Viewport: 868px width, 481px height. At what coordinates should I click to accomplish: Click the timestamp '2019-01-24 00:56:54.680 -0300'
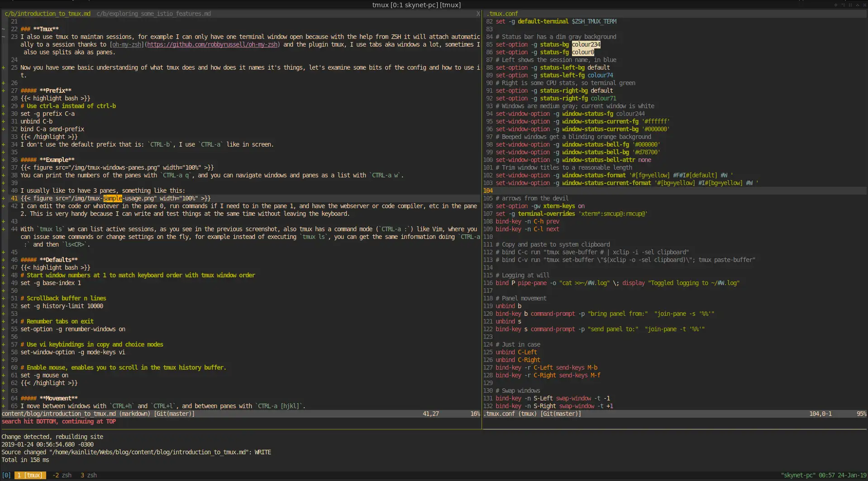tap(48, 444)
